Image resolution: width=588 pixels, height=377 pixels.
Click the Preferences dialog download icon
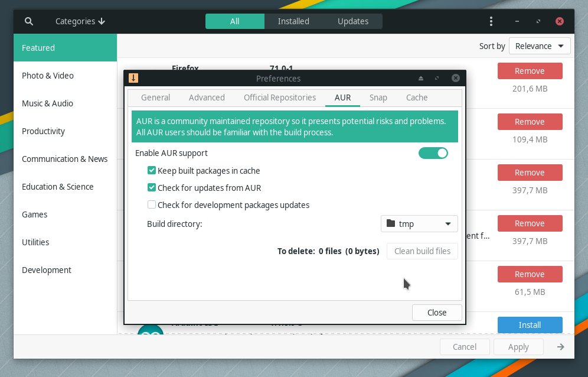pyautogui.click(x=133, y=78)
